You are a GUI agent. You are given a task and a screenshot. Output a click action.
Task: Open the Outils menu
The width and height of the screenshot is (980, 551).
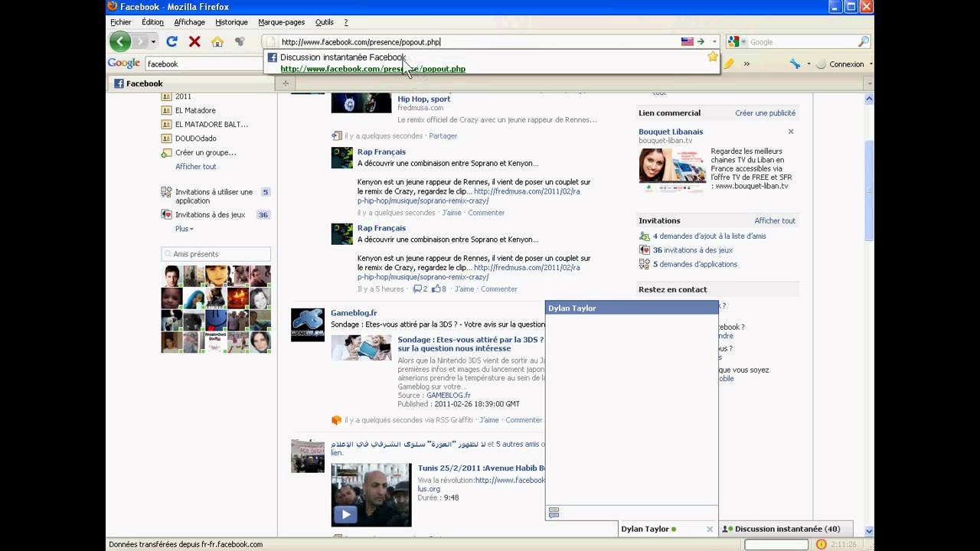pos(325,22)
